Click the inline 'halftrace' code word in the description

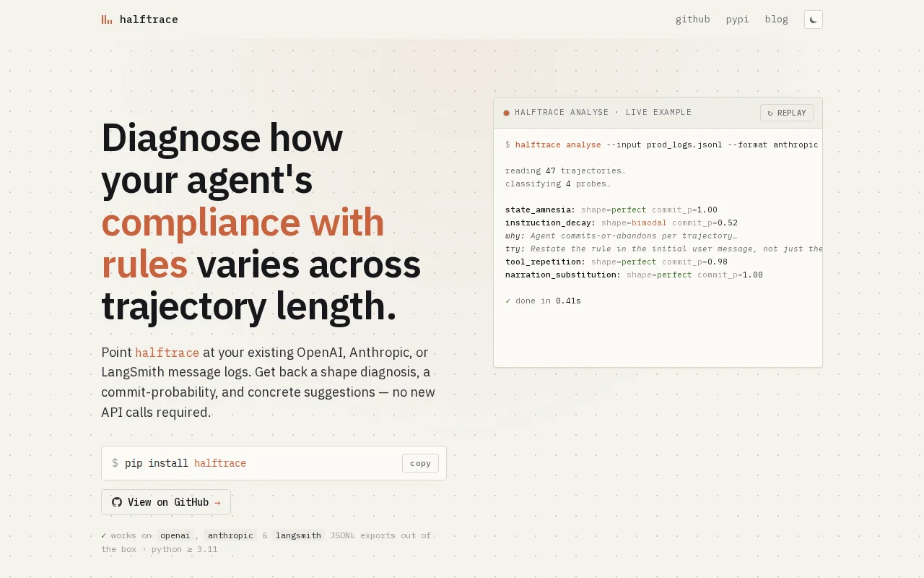tap(167, 353)
